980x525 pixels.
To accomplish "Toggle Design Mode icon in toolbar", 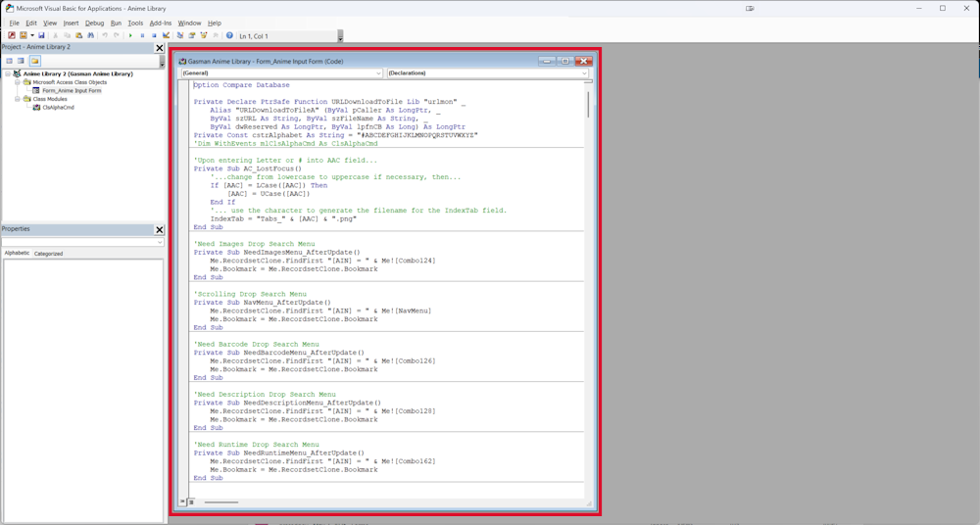I will coord(166,35).
